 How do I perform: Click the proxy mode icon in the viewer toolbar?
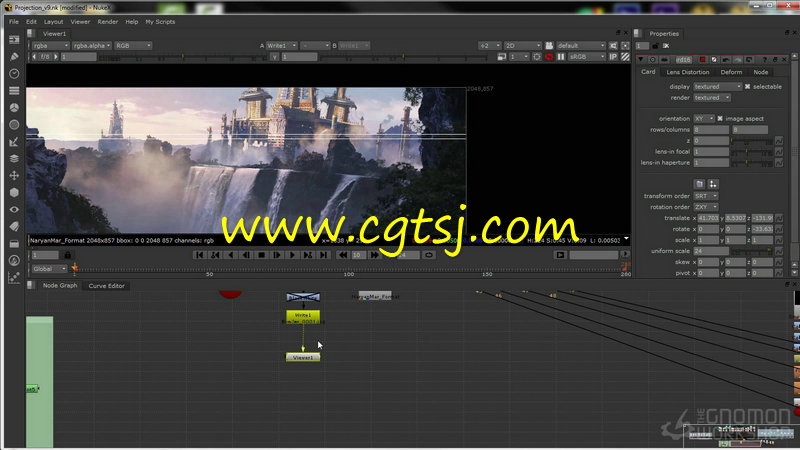(x=502, y=57)
